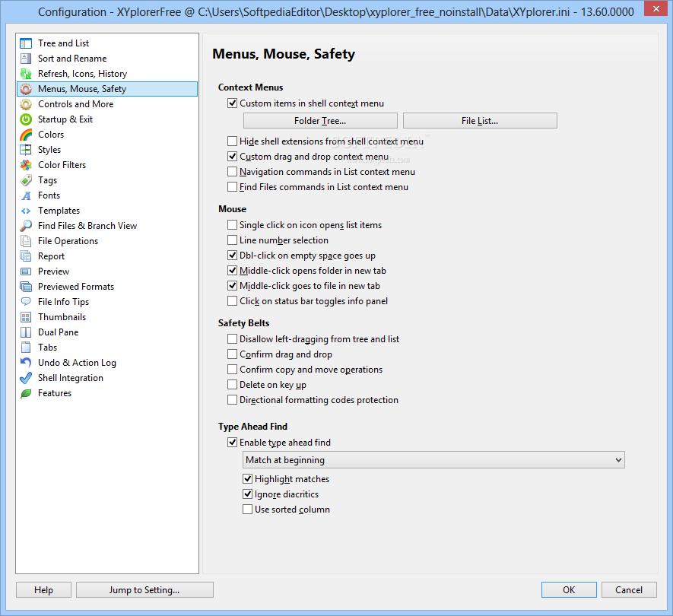Image resolution: width=673 pixels, height=616 pixels.
Task: Select Undo & Action Log category label
Action: (x=77, y=363)
